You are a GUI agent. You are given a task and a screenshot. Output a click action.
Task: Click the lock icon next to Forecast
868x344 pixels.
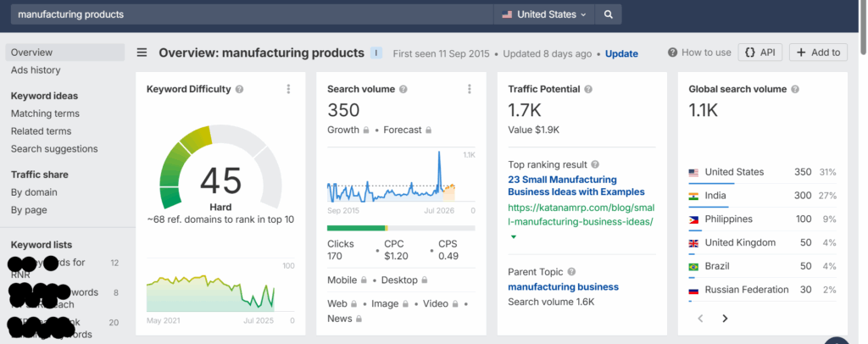(x=427, y=130)
